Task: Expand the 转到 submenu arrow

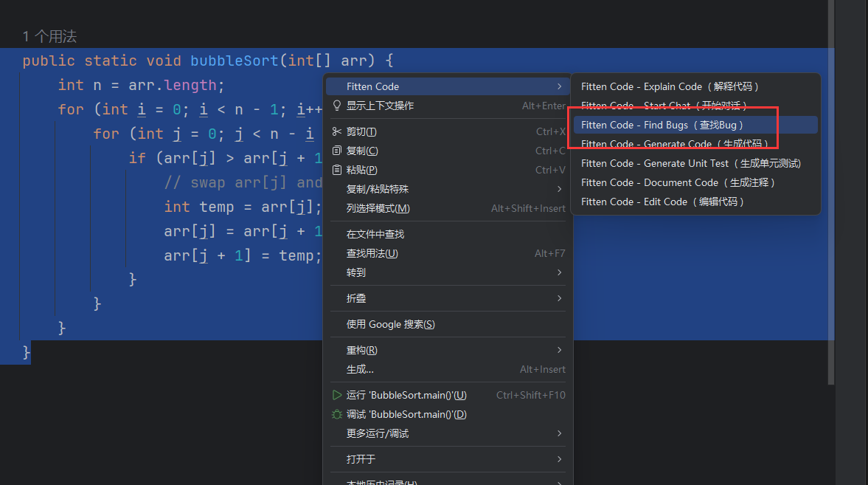Action: 560,272
